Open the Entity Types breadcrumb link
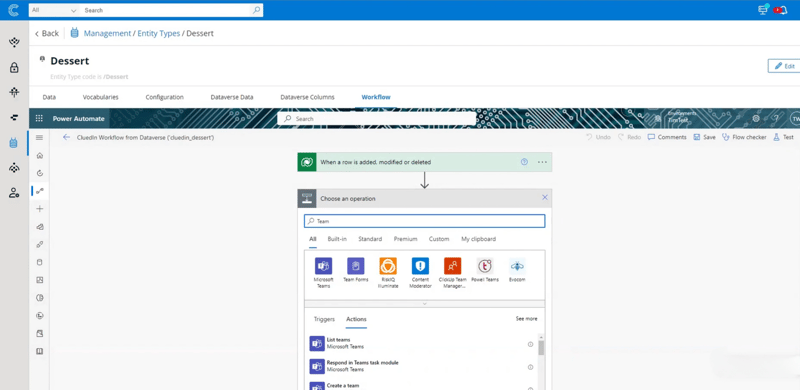Viewport: 800px width, 390px height. pos(159,33)
